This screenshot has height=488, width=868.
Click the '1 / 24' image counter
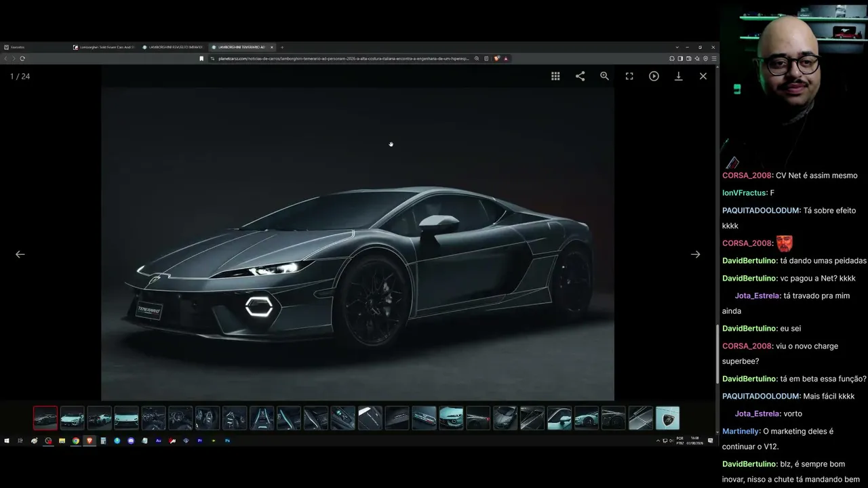(x=20, y=77)
